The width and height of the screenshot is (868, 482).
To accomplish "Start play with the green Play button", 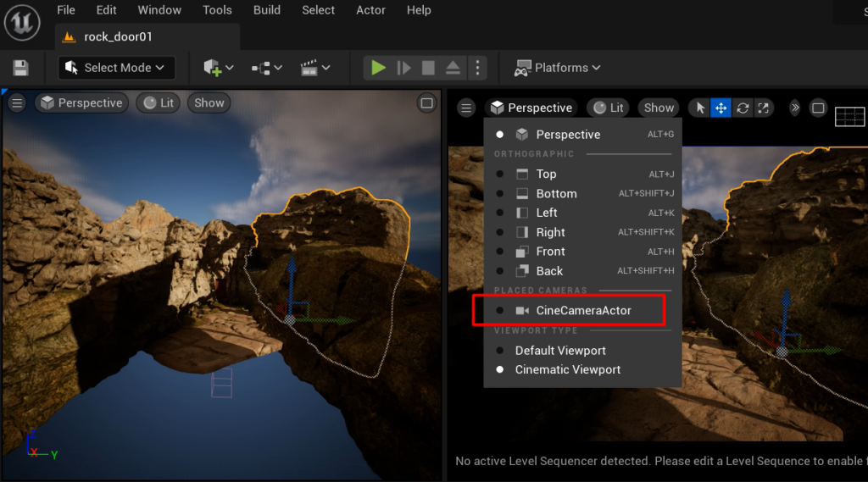I will [378, 68].
